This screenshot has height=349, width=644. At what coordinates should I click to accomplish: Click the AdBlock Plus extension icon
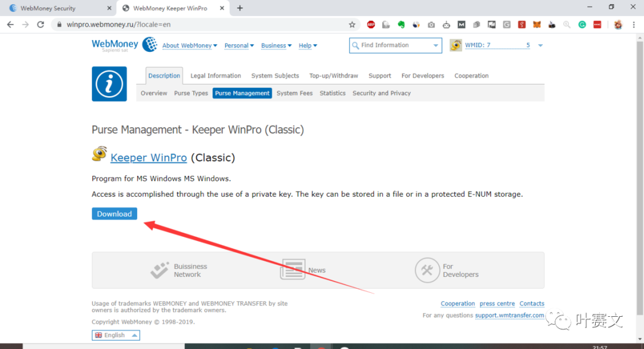pos(371,24)
